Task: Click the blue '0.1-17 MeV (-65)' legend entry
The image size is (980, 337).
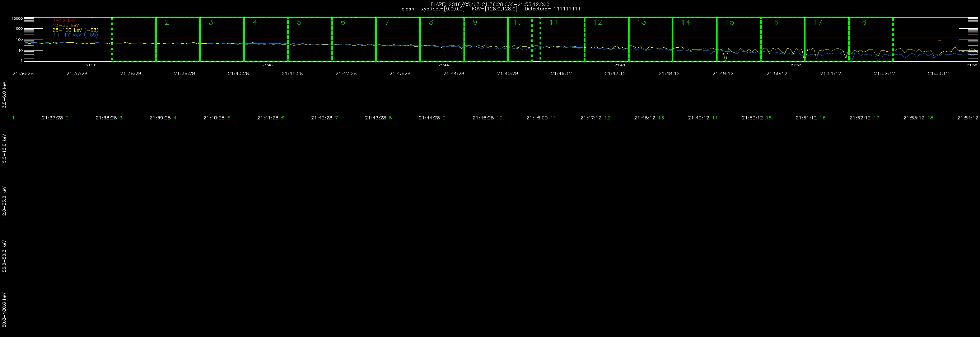Action: pos(75,35)
